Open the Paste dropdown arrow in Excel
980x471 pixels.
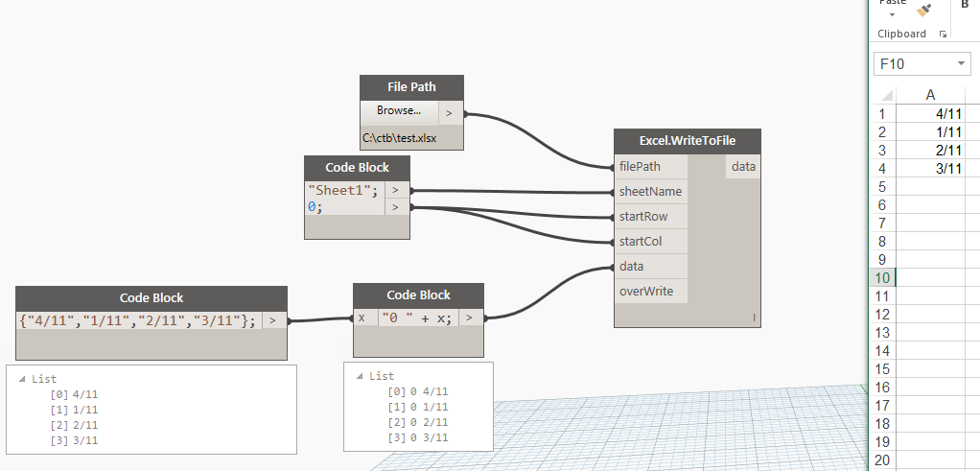(892, 15)
